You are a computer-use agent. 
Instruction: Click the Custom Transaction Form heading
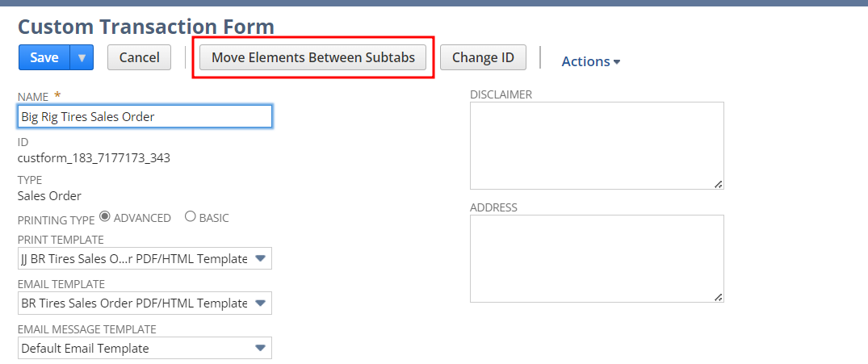tap(146, 27)
